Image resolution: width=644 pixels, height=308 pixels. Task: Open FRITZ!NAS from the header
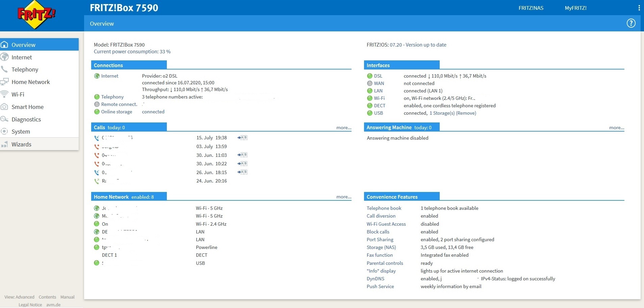coord(531,8)
